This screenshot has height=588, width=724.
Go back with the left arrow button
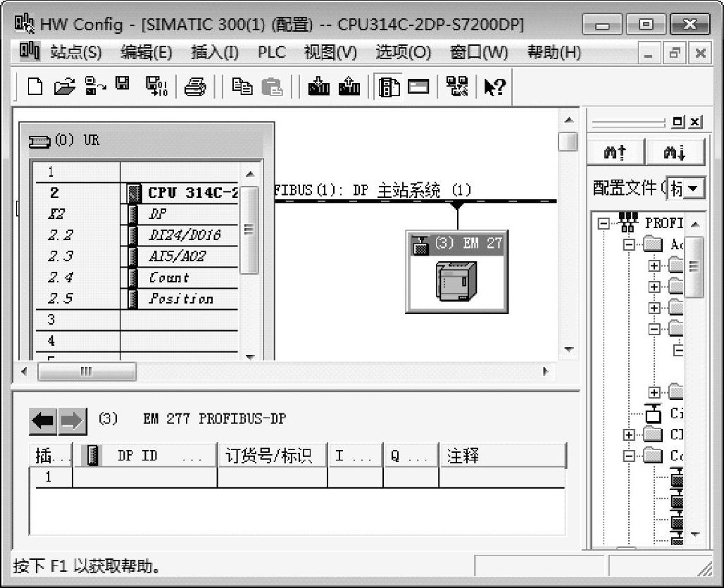click(x=43, y=421)
